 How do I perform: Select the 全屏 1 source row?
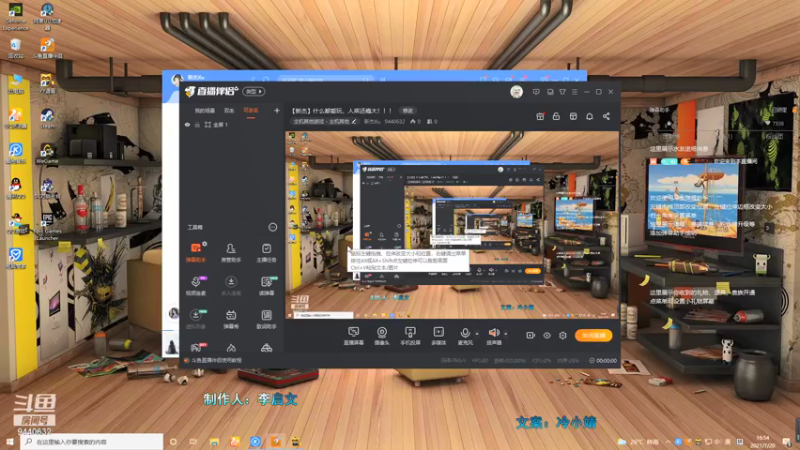pyautogui.click(x=232, y=124)
